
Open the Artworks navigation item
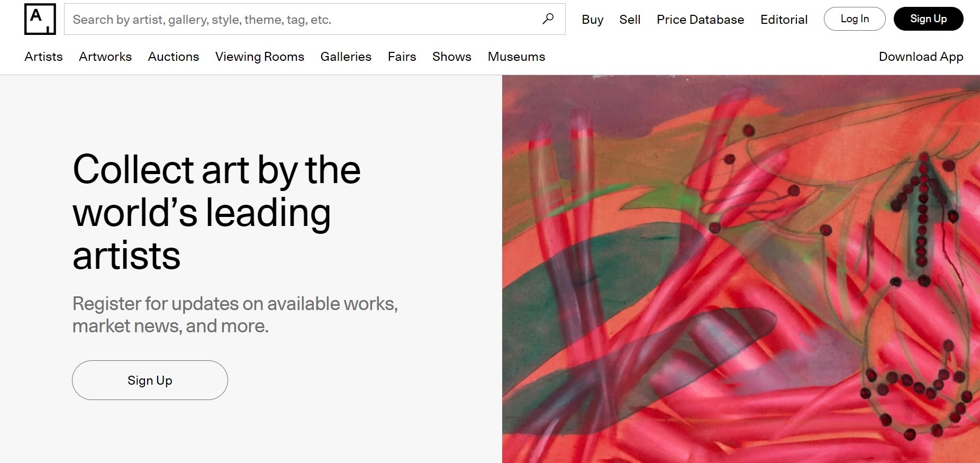tap(105, 57)
